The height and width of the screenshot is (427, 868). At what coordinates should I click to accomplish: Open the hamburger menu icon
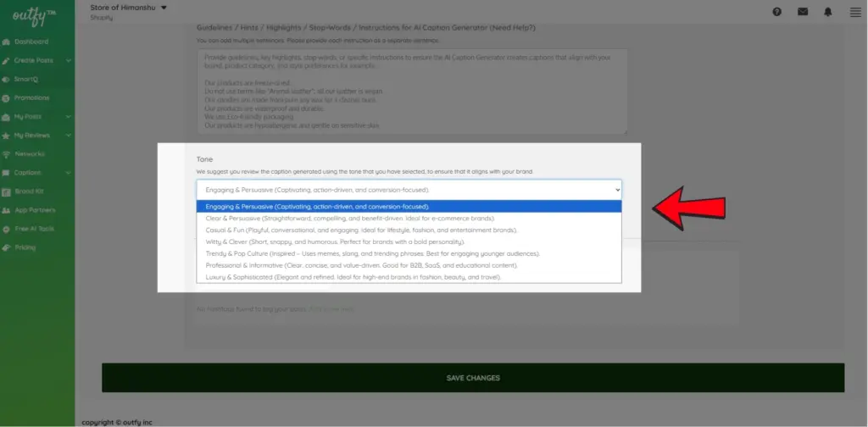point(853,12)
